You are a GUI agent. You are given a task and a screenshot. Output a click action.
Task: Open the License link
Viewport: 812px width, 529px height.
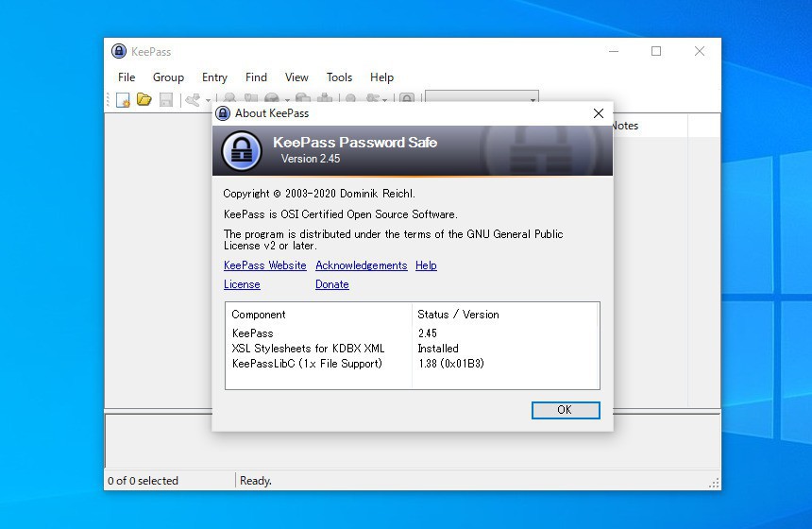click(x=242, y=284)
